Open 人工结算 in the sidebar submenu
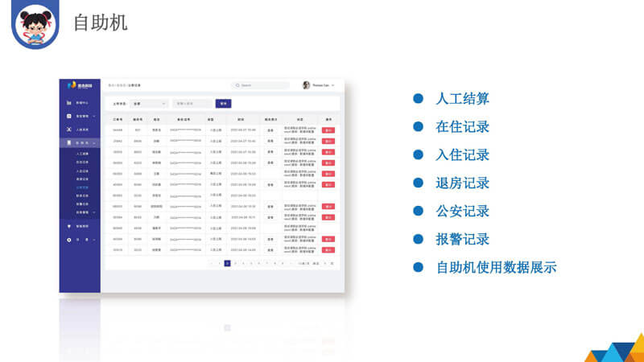This screenshot has height=362, width=644. click(82, 154)
